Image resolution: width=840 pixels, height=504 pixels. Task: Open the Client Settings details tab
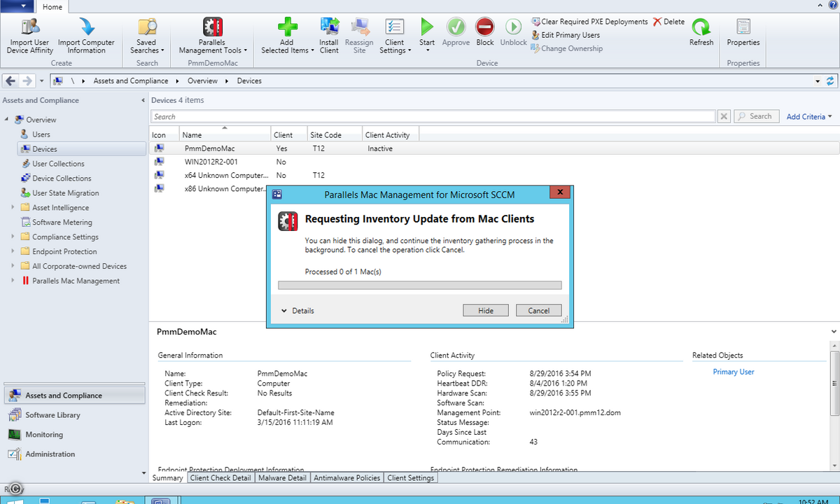coord(411,478)
